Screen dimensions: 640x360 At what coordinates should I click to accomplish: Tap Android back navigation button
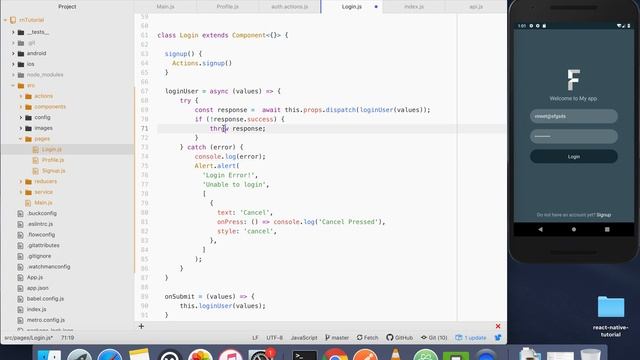click(540, 229)
